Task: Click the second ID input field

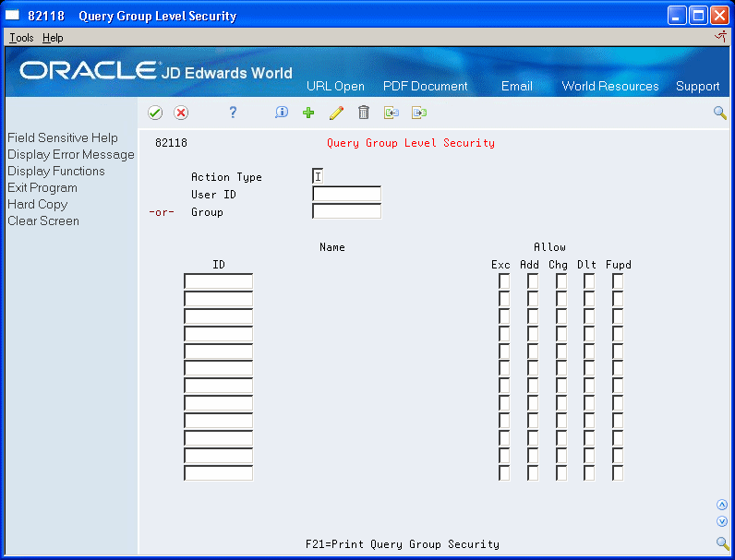Action: pos(219,299)
